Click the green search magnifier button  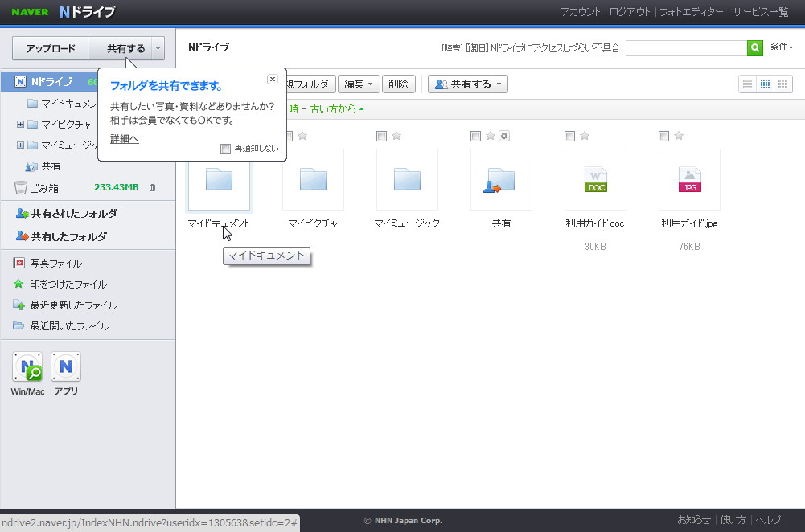coord(754,47)
